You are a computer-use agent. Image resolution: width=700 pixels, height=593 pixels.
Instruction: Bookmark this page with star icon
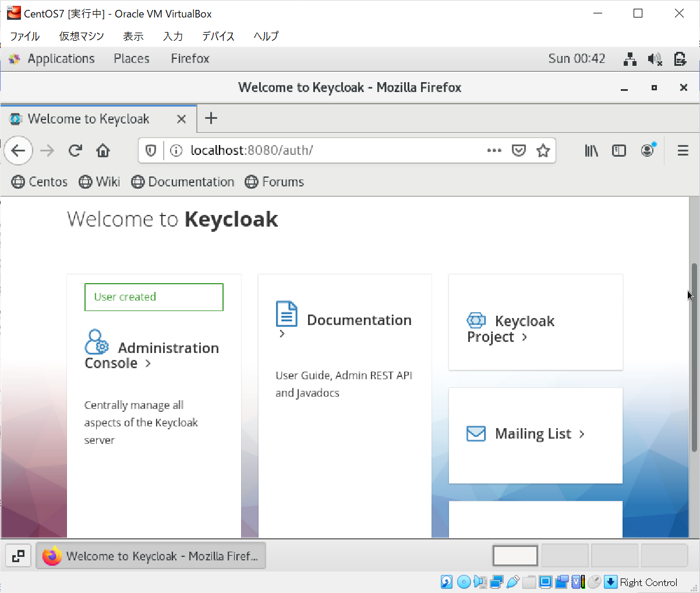tap(543, 151)
